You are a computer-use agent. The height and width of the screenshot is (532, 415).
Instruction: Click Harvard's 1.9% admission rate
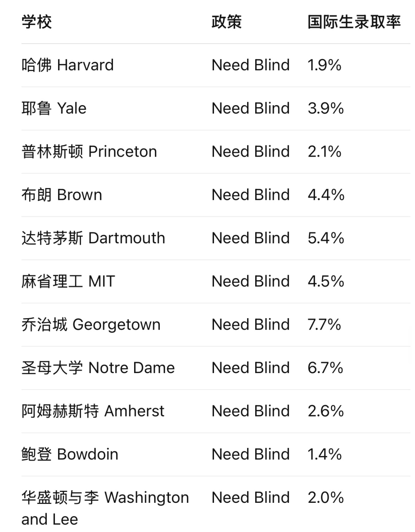tap(324, 65)
